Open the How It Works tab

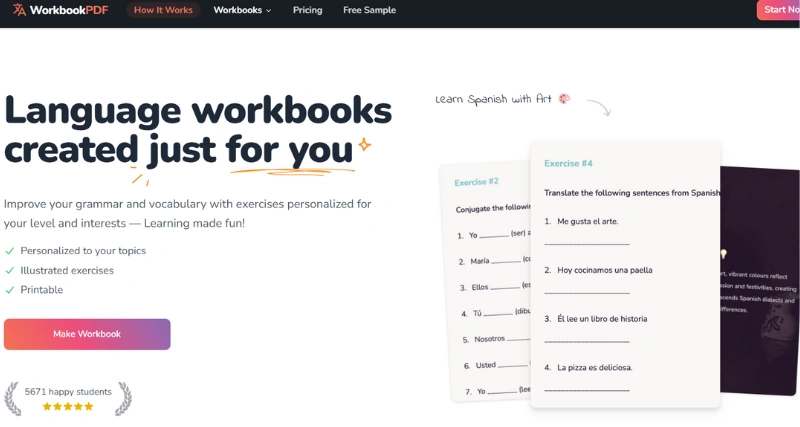coord(163,10)
